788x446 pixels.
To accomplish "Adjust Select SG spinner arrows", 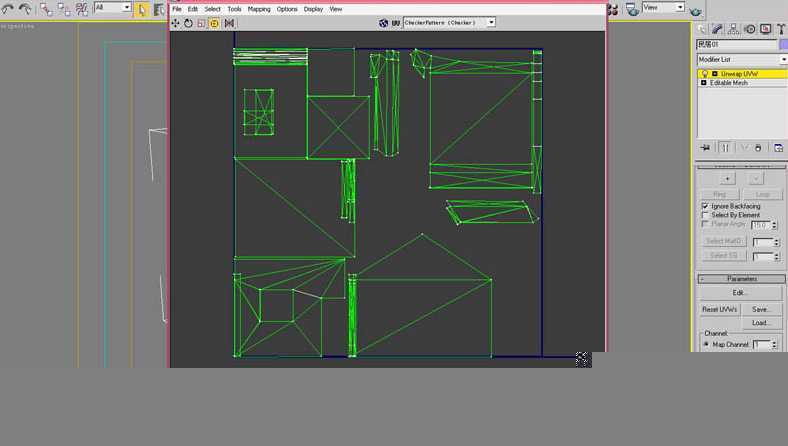I will coord(777,257).
